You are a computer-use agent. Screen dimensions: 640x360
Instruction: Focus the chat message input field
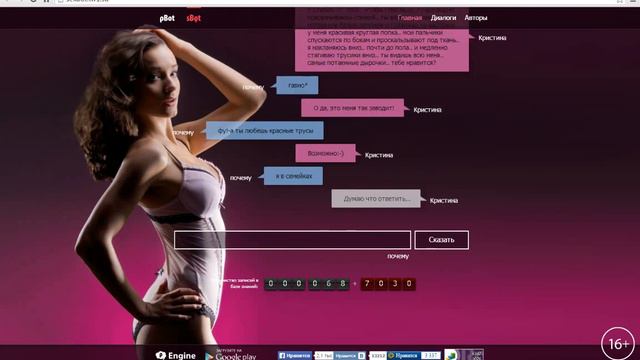pos(292,240)
